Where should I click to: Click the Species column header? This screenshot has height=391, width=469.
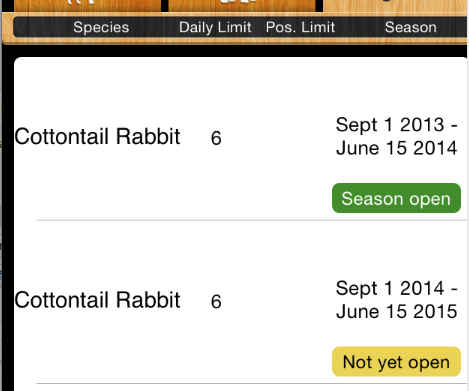pyautogui.click(x=101, y=27)
